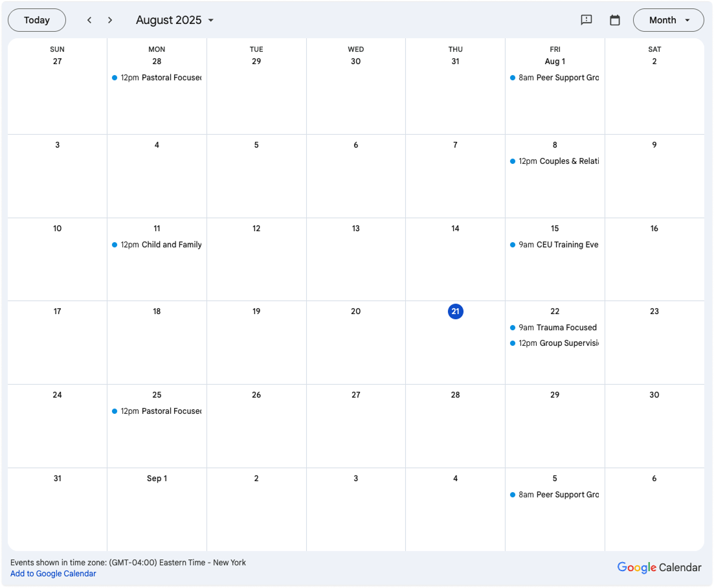
Task: Open the 12pm Pastoral Focused event on July 28
Action: (157, 78)
